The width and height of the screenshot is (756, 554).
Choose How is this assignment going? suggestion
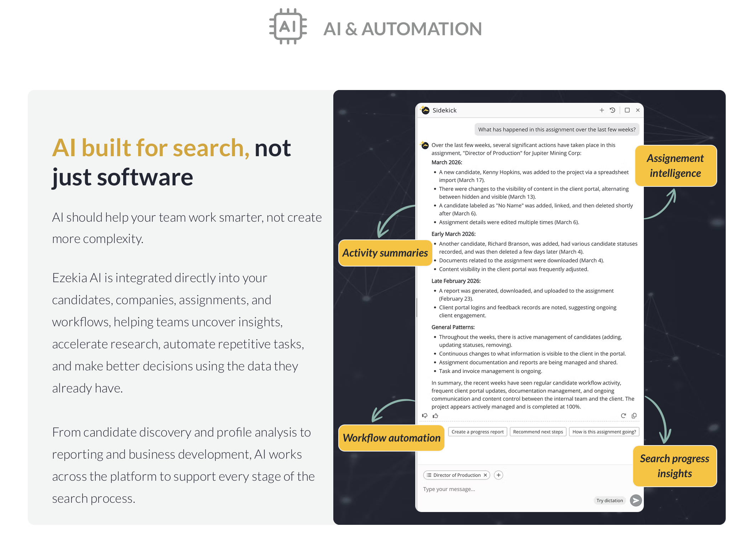click(604, 432)
